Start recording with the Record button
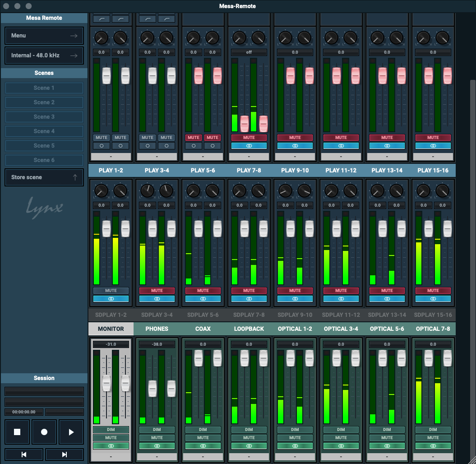The image size is (476, 464). tap(44, 432)
